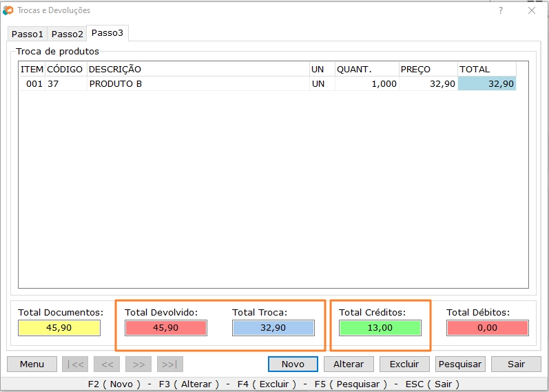Go to next record button
This screenshot has width=549, height=392.
pyautogui.click(x=138, y=364)
